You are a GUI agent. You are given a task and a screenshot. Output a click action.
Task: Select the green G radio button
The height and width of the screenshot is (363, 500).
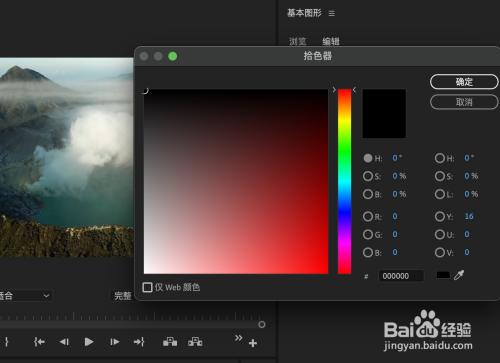pos(368,235)
